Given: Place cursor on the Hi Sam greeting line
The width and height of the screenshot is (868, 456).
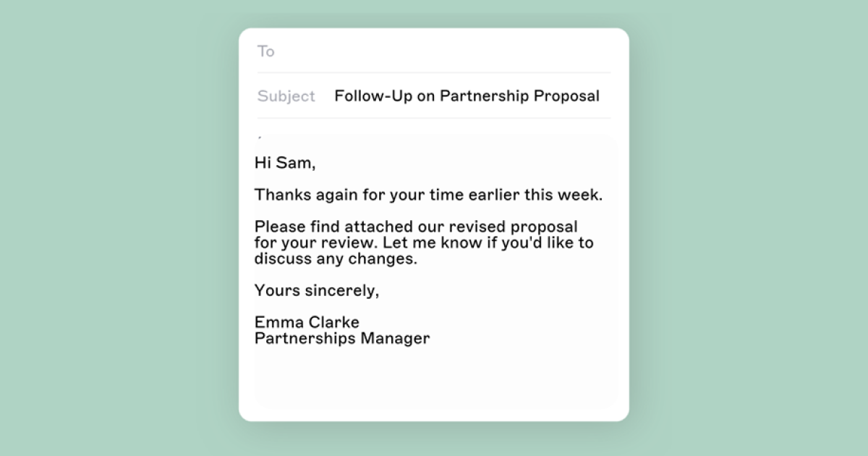Looking at the screenshot, I should (x=285, y=163).
